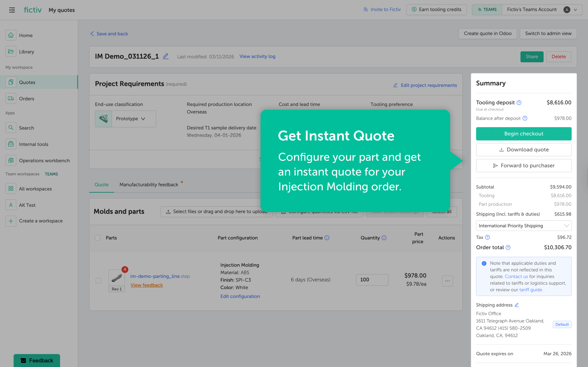Collapse the sidebar with the hamburger icon
Image resolution: width=588 pixels, height=367 pixels.
[12, 10]
